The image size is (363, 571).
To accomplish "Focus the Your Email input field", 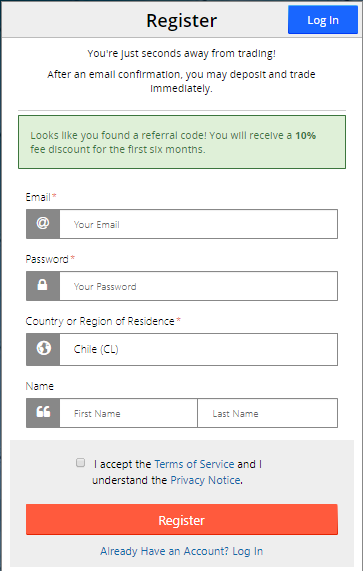I will 198,224.
